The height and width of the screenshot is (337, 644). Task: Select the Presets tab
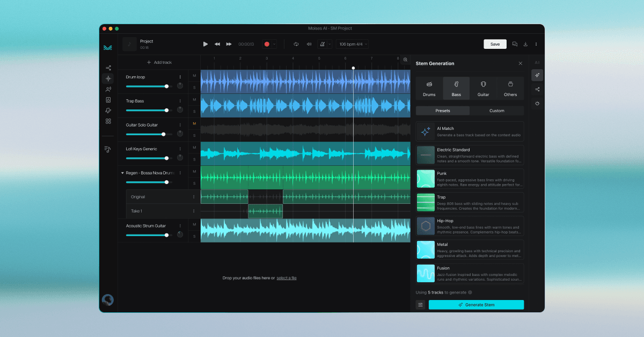(443, 111)
